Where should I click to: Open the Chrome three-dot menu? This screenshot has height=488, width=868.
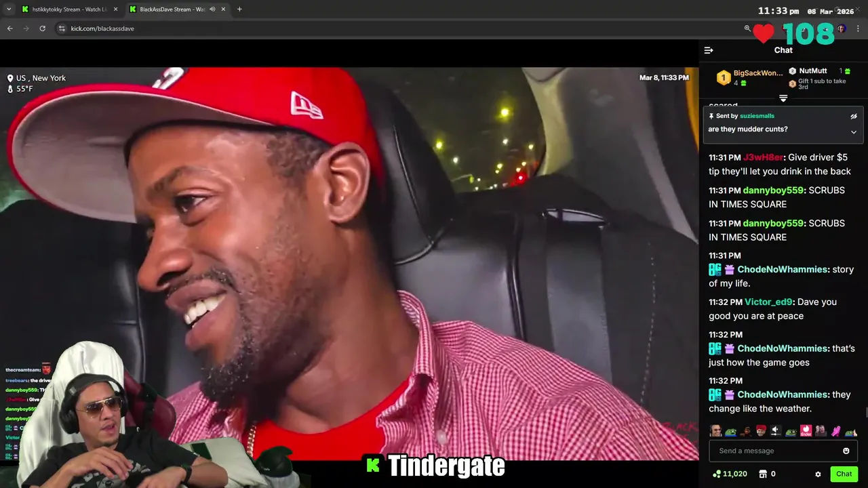click(x=858, y=28)
